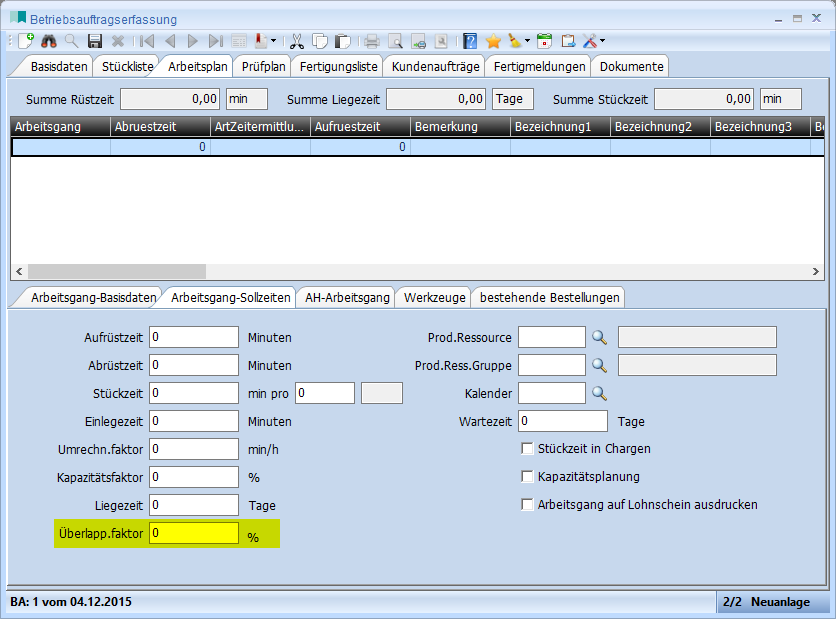Switch to the Basisdaten tab

coord(59,67)
